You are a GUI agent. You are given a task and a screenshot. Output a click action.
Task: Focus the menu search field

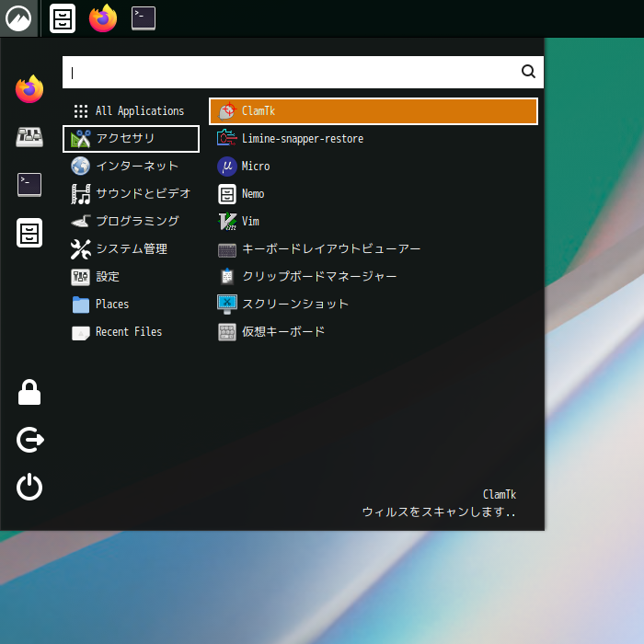pyautogui.click(x=303, y=73)
